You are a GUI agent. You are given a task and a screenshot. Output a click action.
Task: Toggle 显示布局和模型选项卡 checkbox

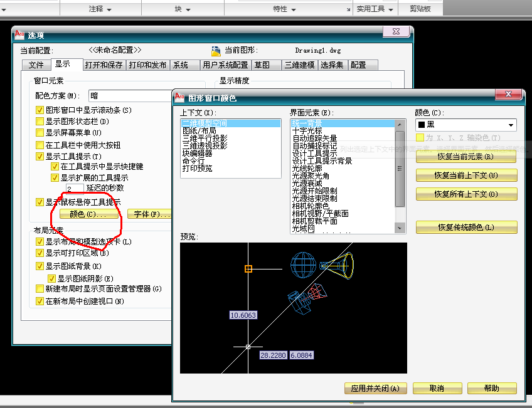pyautogui.click(x=40, y=242)
